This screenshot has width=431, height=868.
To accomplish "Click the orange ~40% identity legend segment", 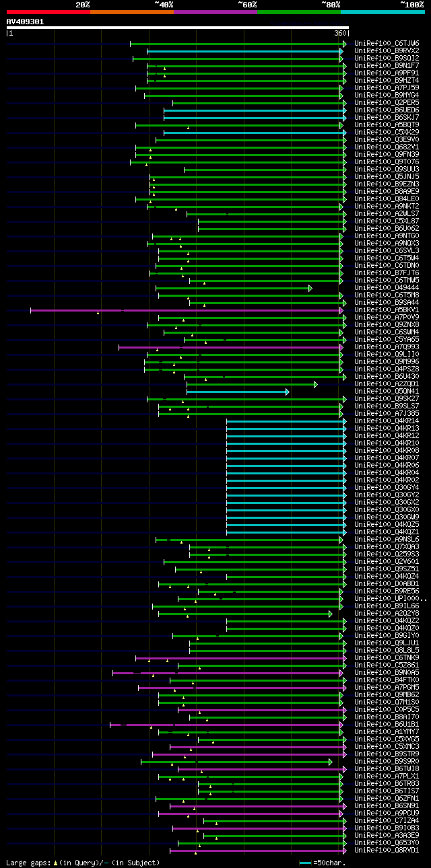I will click(x=131, y=11).
